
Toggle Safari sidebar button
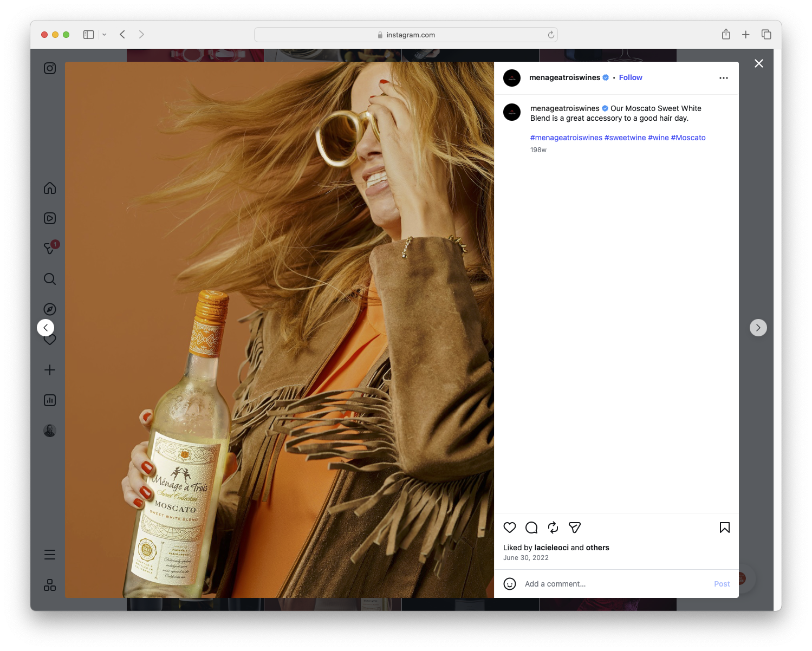point(89,35)
